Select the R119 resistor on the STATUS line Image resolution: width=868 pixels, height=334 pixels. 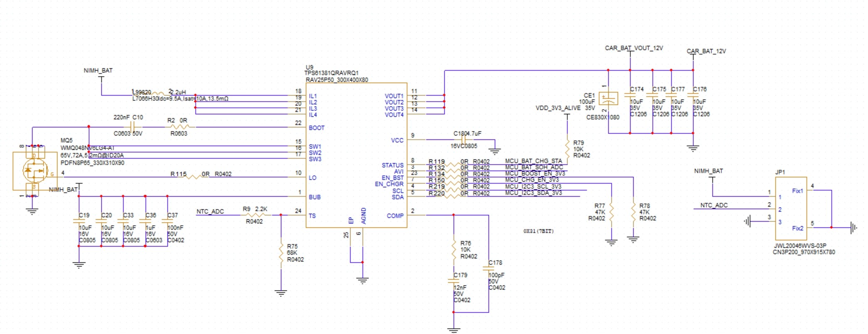452,165
